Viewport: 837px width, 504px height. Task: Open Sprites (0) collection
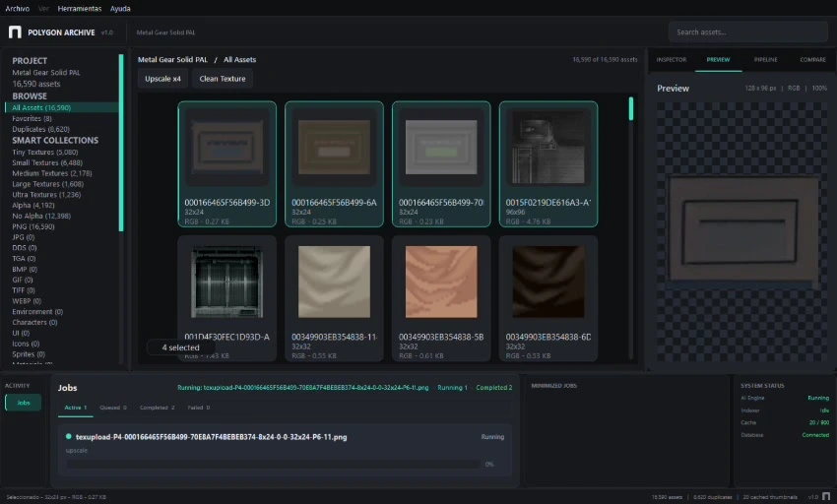[x=29, y=354]
